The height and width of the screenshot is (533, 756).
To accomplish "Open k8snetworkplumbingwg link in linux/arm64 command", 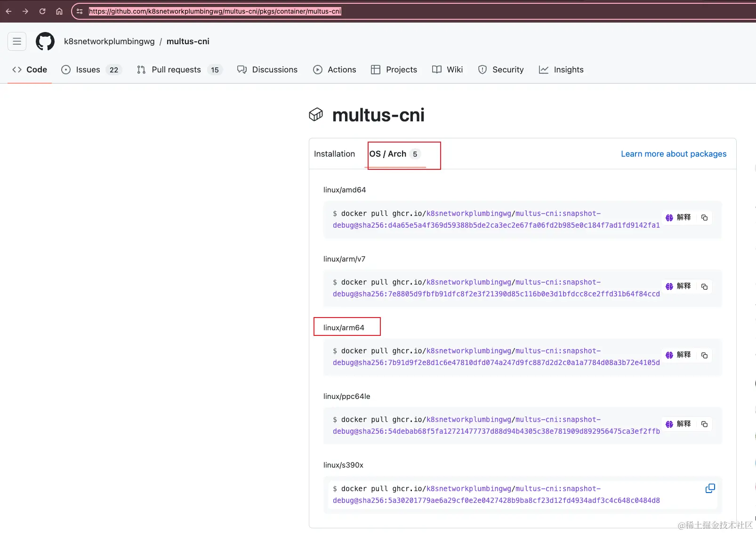I will point(469,351).
